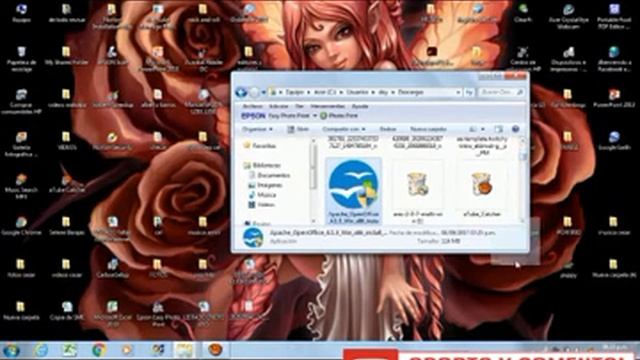Open the Acer Crystal Eye Webcam shortcut
This screenshot has height=360, width=640.
(569, 17)
